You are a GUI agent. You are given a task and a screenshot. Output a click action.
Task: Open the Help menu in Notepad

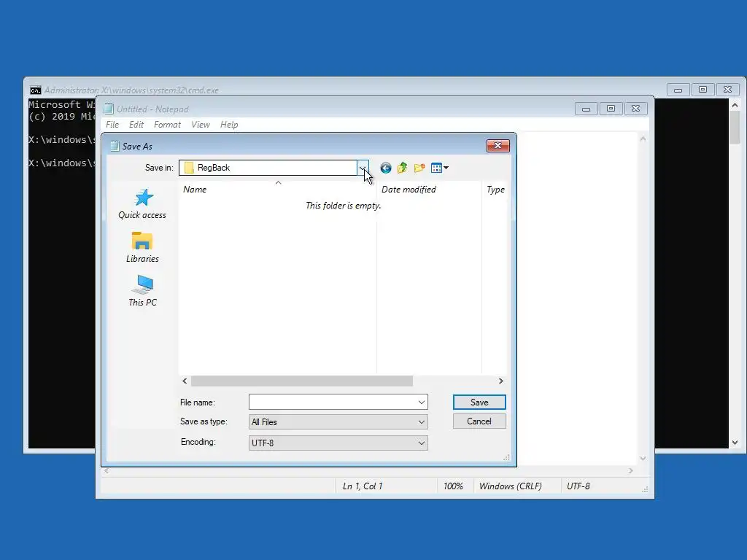pos(229,125)
